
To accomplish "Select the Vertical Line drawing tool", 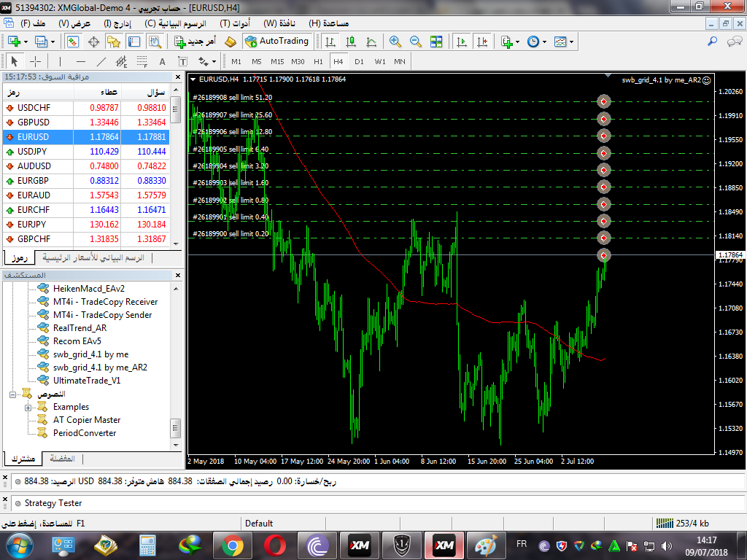I will pos(60,61).
